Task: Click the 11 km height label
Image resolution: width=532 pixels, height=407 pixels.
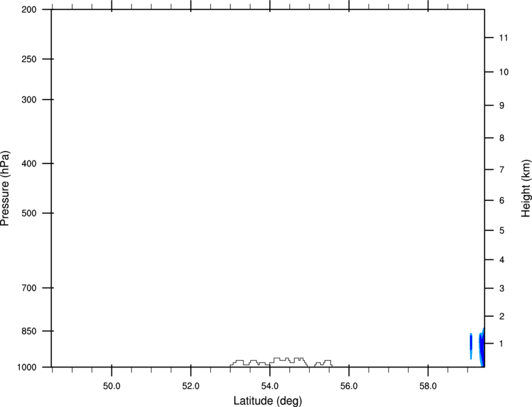Action: click(503, 38)
